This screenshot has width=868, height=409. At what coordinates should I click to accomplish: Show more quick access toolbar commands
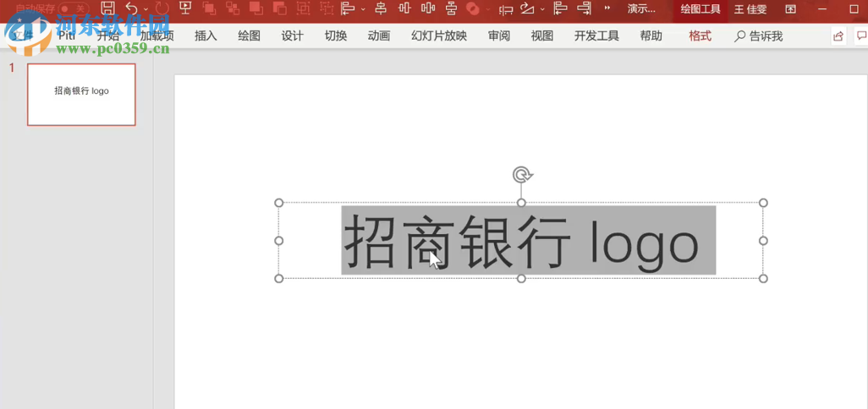coord(607,8)
